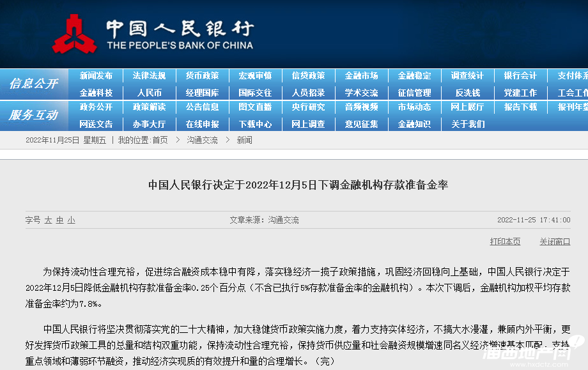Select 在线申报 in the navigation
The height and width of the screenshot is (370, 588).
point(203,124)
